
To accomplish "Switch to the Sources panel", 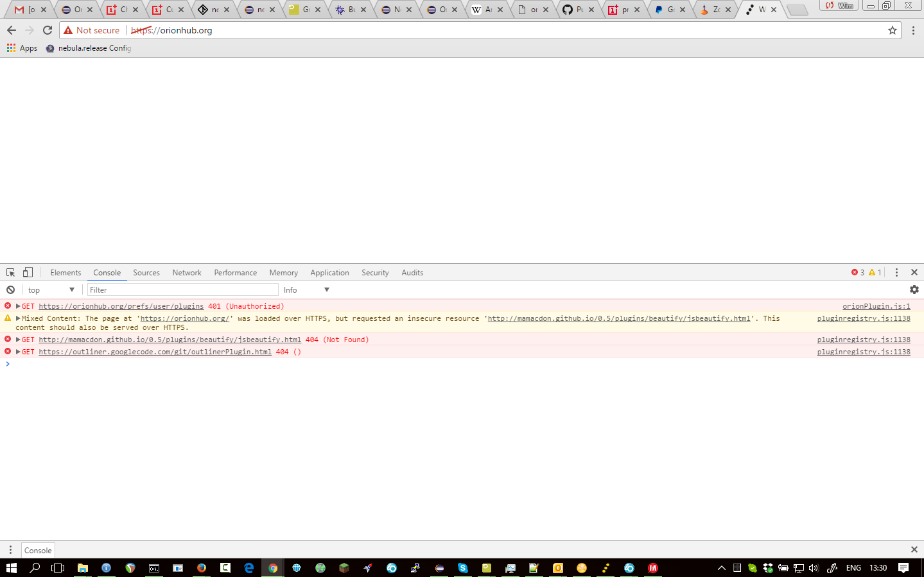I will [x=146, y=272].
